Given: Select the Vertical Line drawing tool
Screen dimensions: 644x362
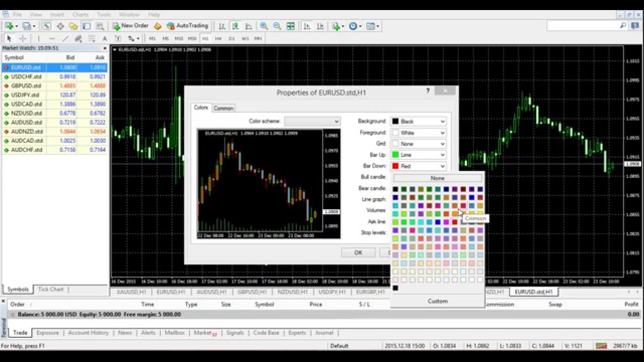Looking at the screenshot, I should coord(39,38).
